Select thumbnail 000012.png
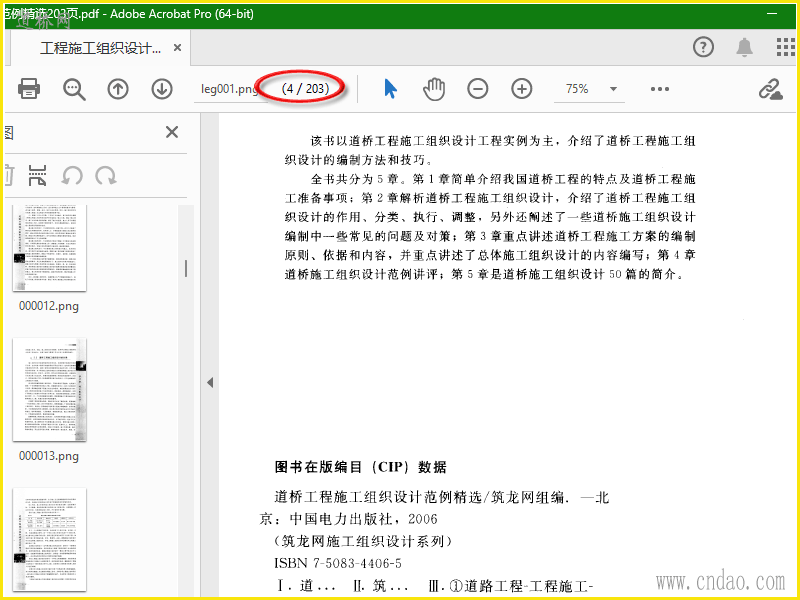Viewport: 800px width, 600px height. pos(49,248)
